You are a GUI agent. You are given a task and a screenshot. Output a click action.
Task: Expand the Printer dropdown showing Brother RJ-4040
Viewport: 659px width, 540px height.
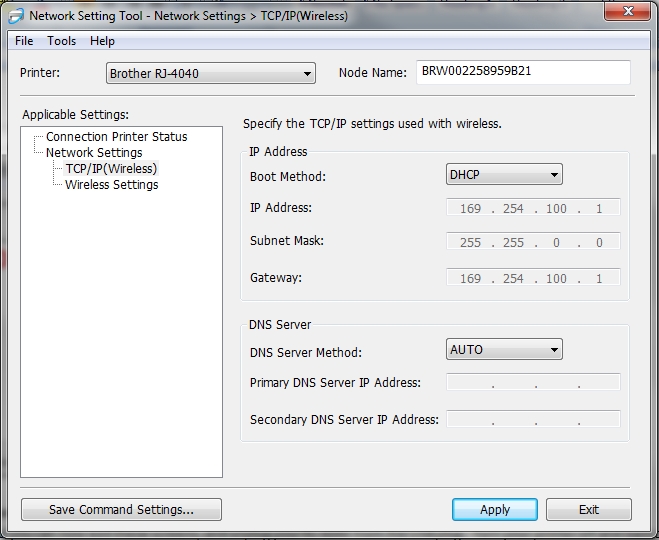click(210, 74)
